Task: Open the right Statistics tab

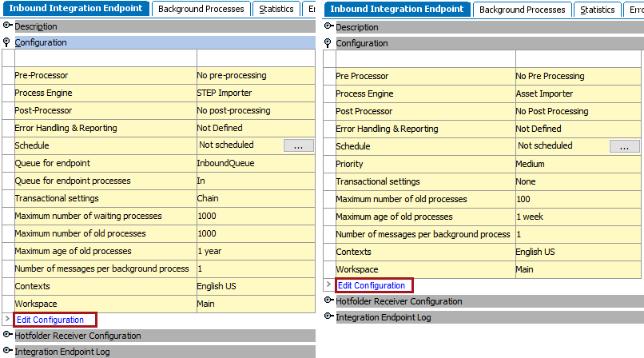Action: (597, 10)
